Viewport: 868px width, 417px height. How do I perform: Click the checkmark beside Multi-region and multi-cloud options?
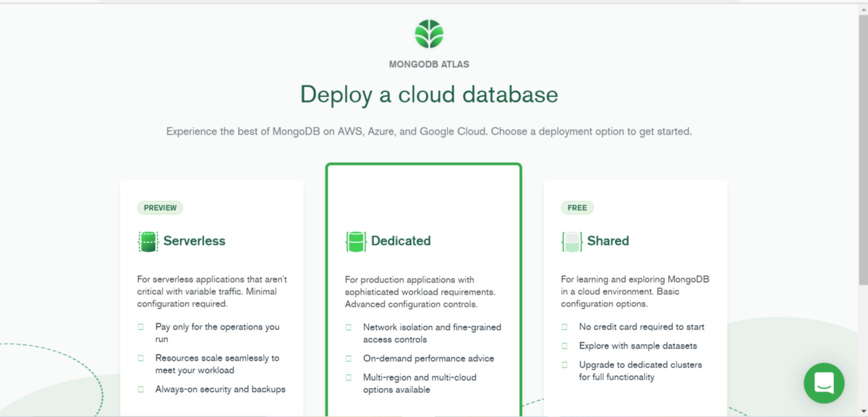click(348, 377)
